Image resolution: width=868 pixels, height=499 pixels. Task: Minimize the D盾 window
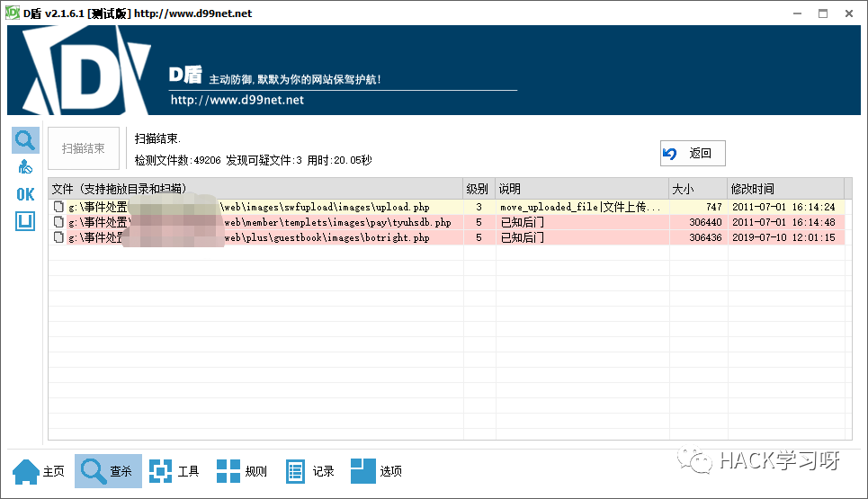pos(797,13)
